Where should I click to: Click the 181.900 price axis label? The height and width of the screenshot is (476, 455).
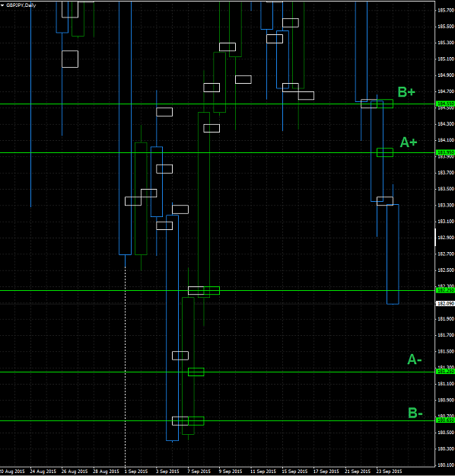tap(446, 319)
